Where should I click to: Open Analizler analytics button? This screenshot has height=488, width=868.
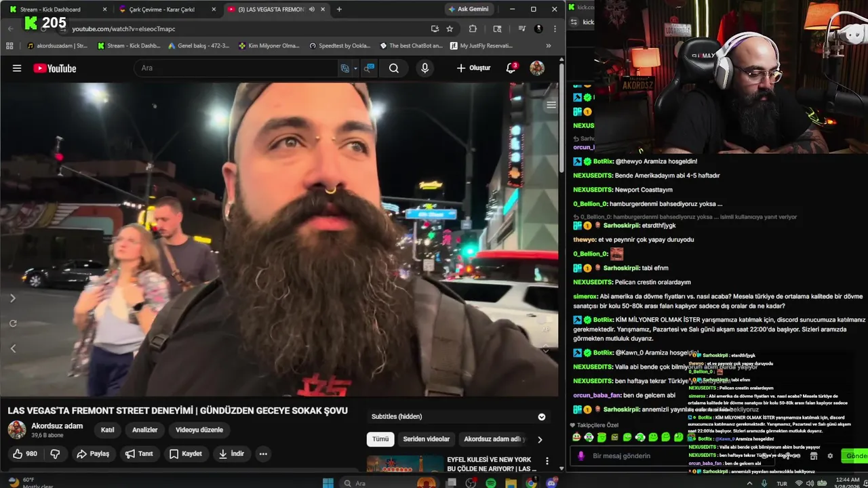pos(145,430)
